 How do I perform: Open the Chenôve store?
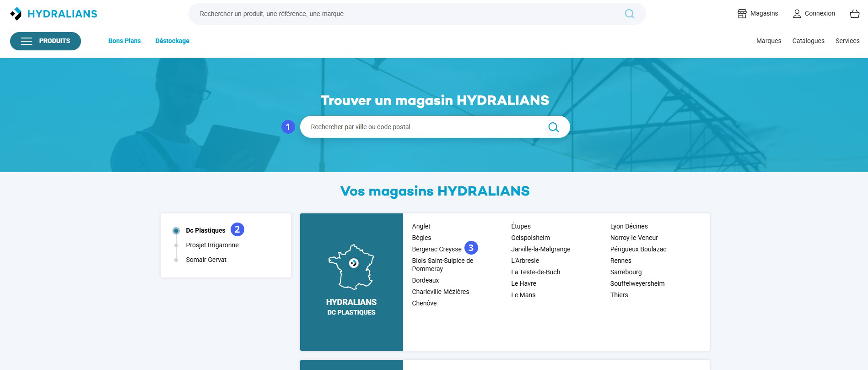pyautogui.click(x=424, y=303)
